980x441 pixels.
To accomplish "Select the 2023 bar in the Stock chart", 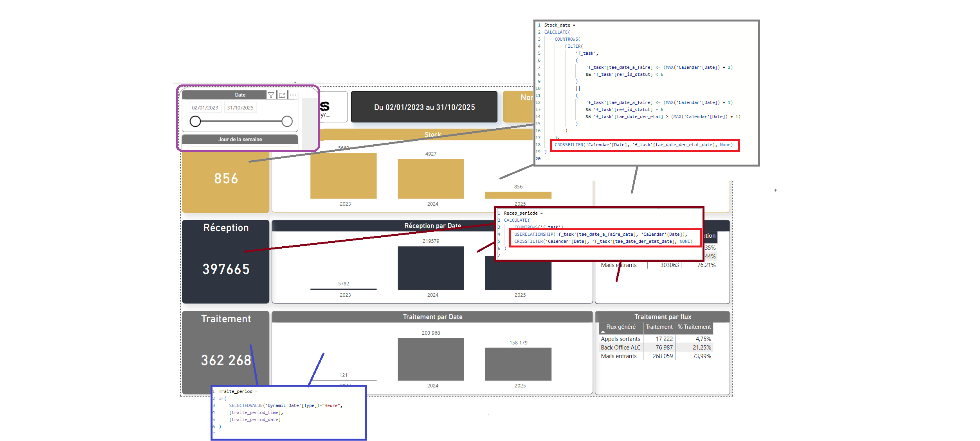I will [x=343, y=176].
